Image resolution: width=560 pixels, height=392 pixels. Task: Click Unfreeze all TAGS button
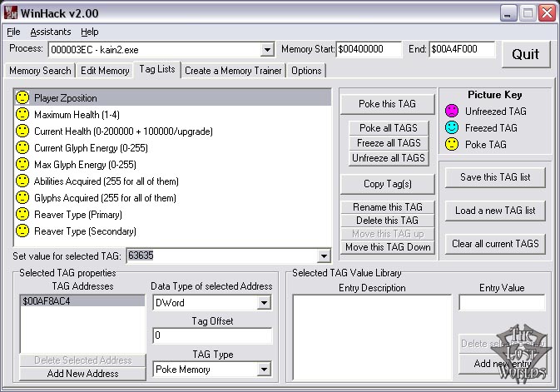tap(389, 158)
